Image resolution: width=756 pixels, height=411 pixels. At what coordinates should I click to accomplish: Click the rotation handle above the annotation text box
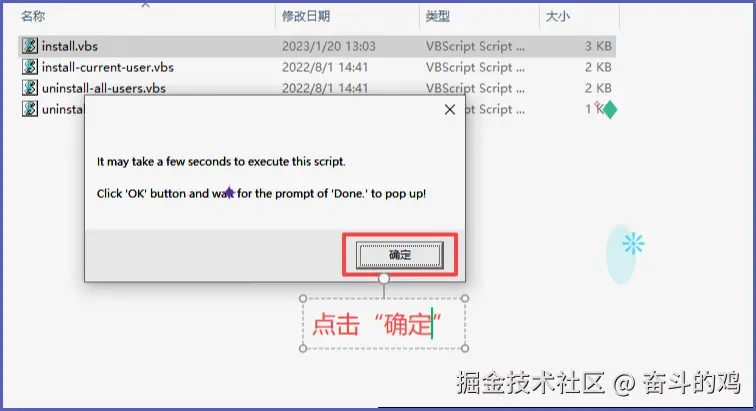[x=384, y=278]
